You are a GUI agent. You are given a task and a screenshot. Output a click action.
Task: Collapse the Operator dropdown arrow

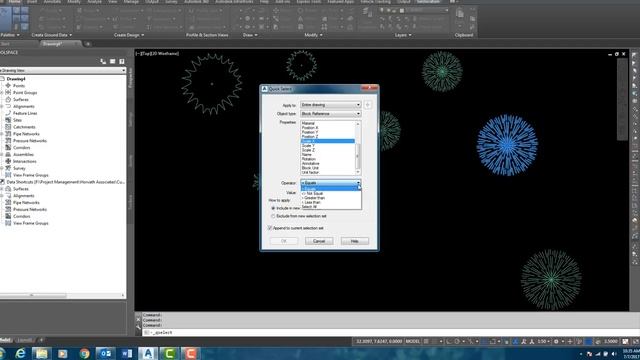pos(358,183)
